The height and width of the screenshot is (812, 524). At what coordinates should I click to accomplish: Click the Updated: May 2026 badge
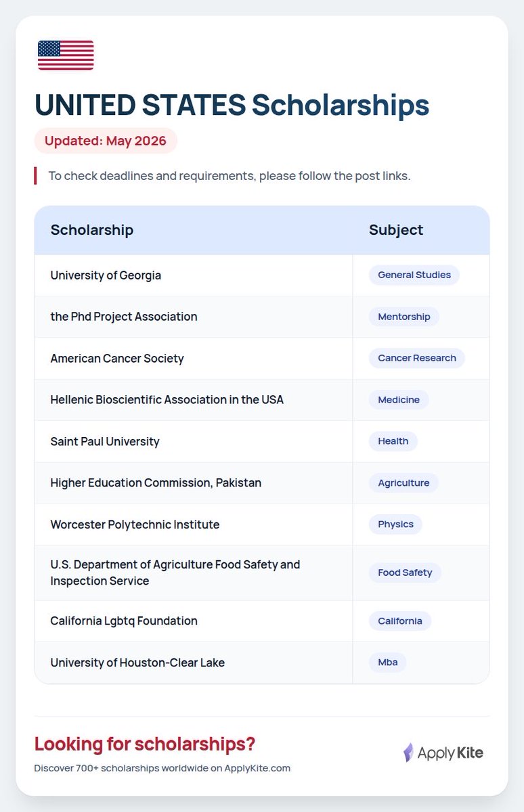click(x=106, y=141)
